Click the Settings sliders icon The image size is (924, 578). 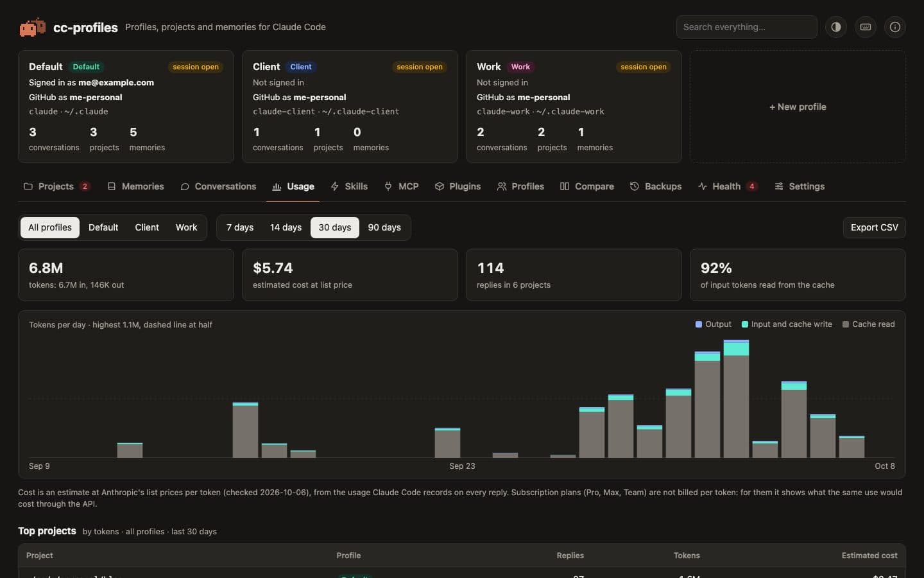pos(779,186)
